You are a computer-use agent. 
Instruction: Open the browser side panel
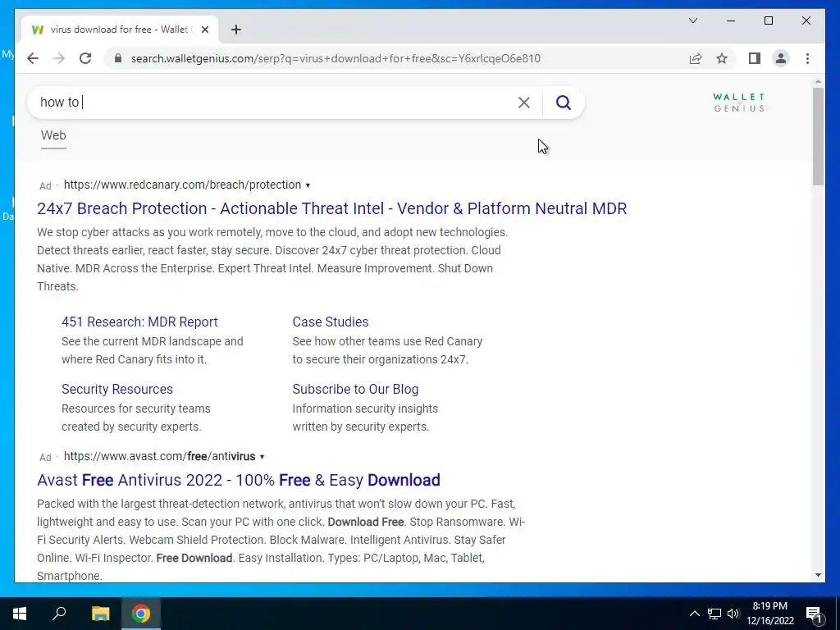(x=755, y=58)
